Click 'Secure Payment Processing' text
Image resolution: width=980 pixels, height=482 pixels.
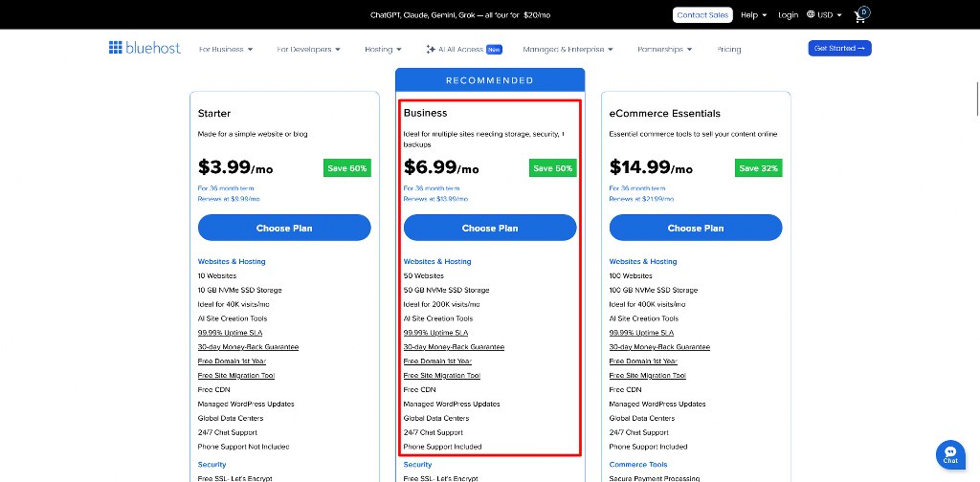coord(655,478)
